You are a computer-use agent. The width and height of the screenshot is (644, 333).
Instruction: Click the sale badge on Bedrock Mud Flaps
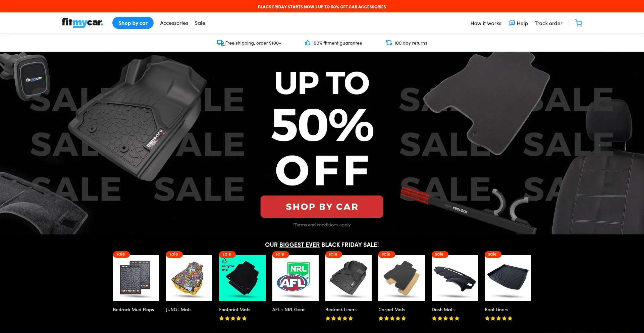coord(121,254)
